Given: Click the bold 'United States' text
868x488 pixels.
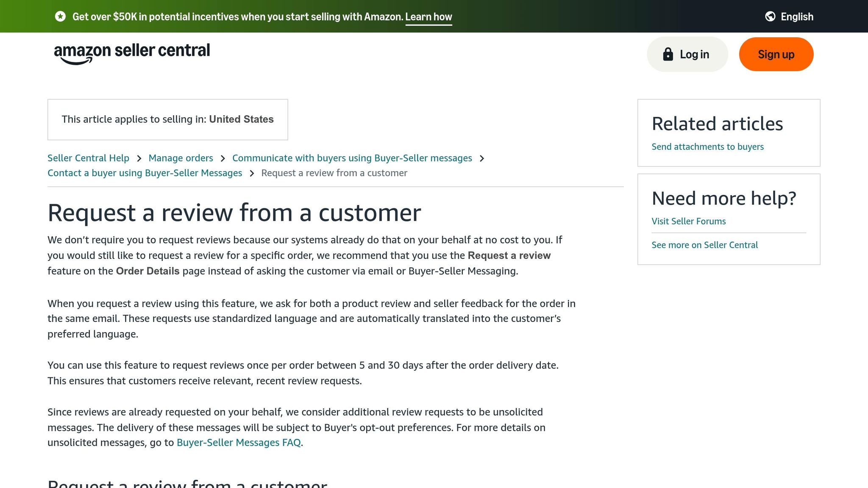Looking at the screenshot, I should click(241, 119).
